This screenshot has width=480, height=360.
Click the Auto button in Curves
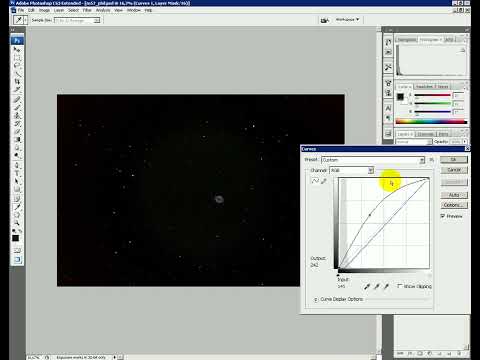[x=454, y=195]
